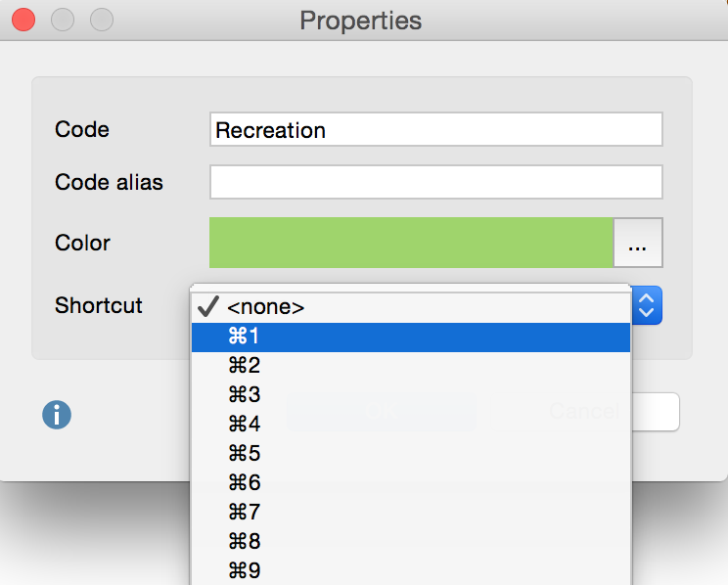Image resolution: width=728 pixels, height=585 pixels.
Task: Close the Properties window
Action: click(x=23, y=19)
